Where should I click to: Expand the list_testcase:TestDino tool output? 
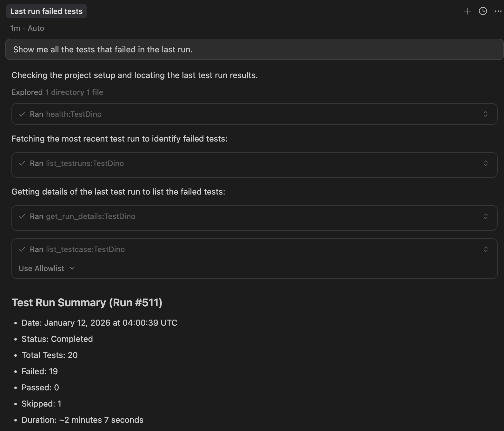click(x=486, y=249)
